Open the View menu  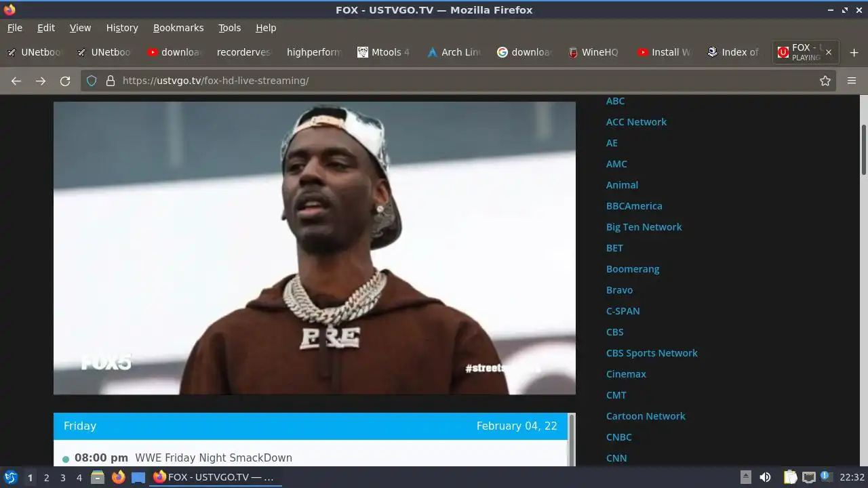[x=80, y=28]
